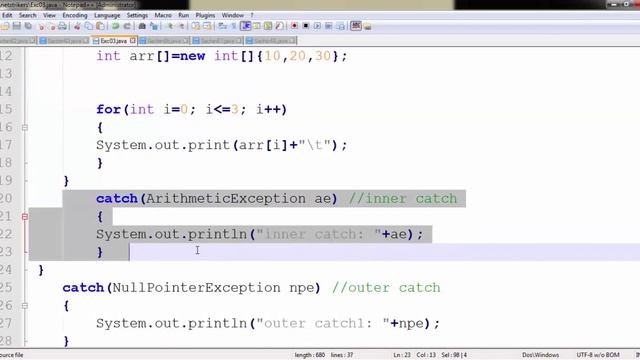Click the Copy toolbar icon

tap(89, 26)
